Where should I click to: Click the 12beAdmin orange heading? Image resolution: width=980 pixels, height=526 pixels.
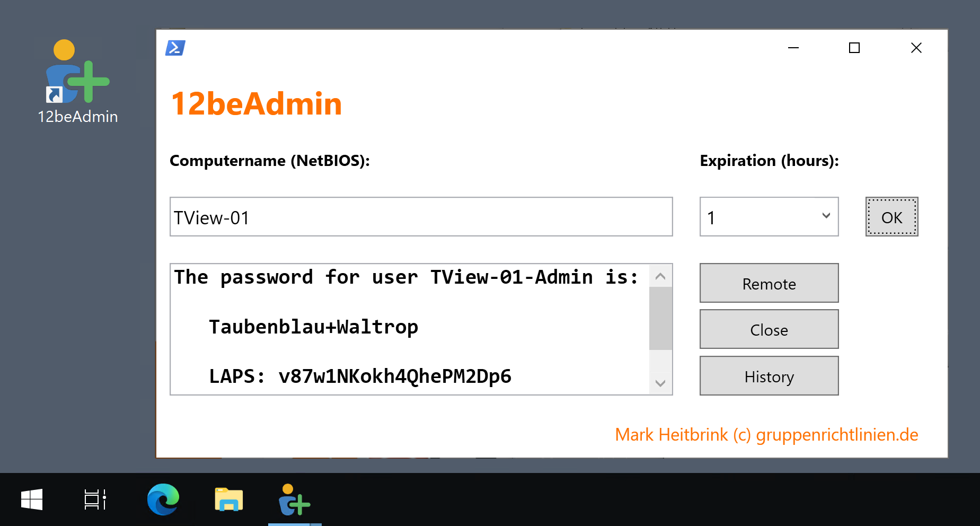point(257,103)
